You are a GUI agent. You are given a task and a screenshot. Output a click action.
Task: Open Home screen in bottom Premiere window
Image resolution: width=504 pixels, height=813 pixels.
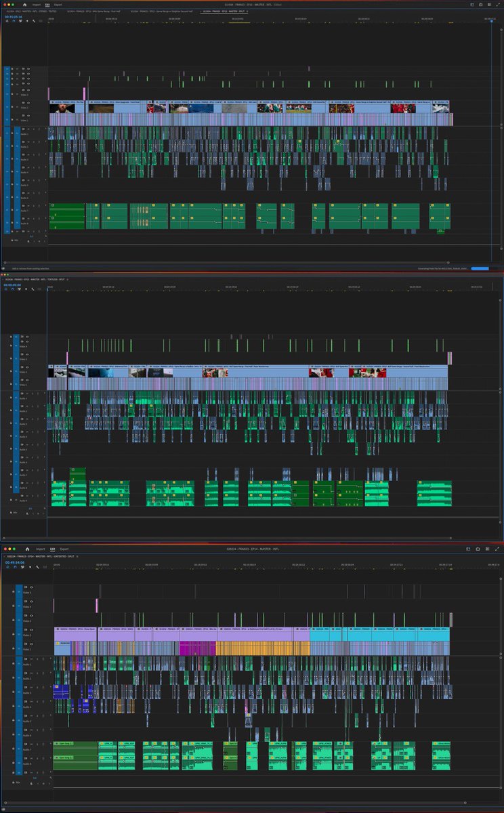[x=27, y=549]
